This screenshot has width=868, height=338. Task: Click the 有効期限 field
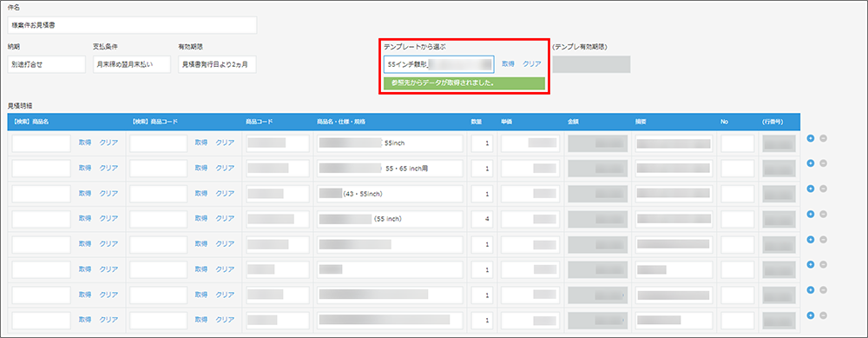217,64
